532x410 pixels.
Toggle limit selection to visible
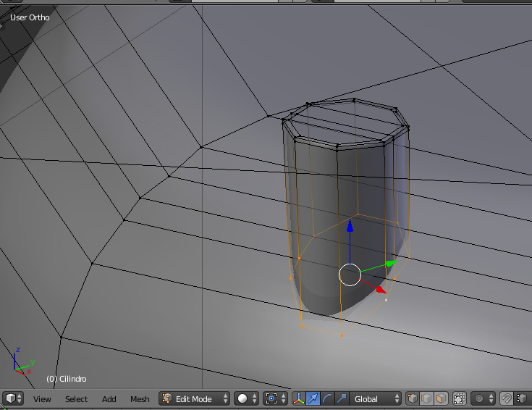point(459,398)
